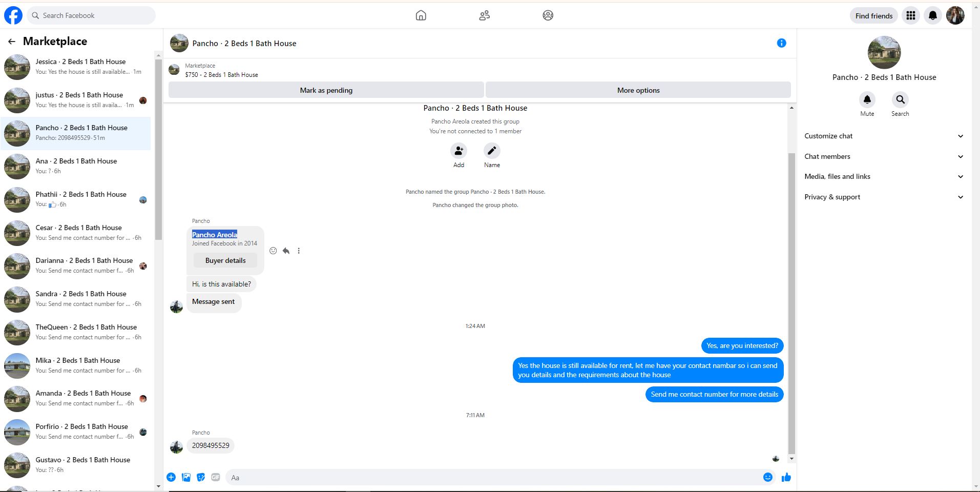
Task: Open Mika's conversation
Action: click(77, 365)
